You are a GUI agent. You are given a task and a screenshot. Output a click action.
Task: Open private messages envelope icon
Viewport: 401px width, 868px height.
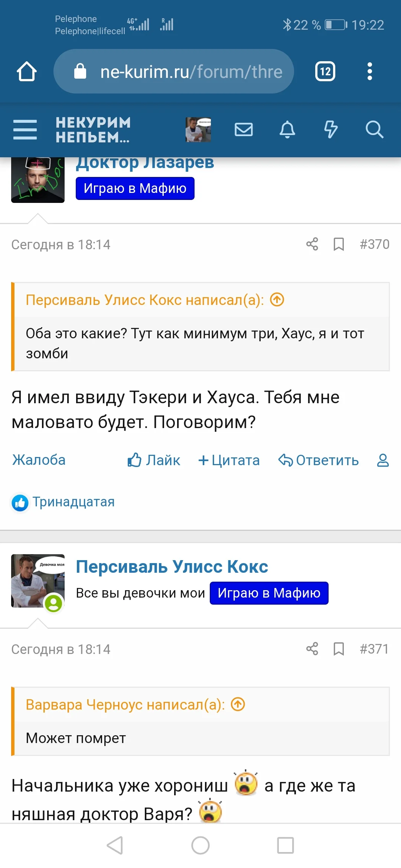click(244, 129)
